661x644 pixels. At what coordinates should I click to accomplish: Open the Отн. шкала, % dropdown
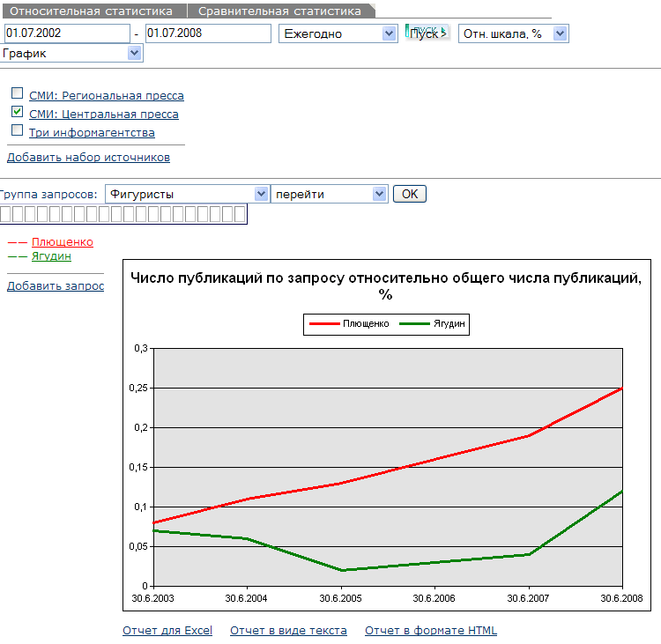click(x=513, y=33)
